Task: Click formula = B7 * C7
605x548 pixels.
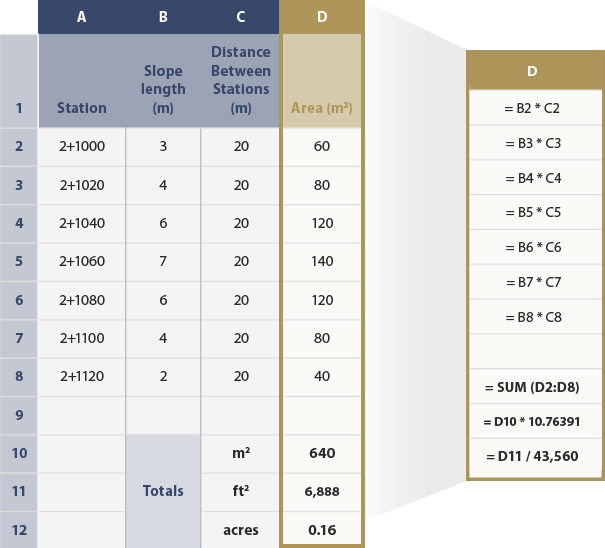Action: point(535,282)
